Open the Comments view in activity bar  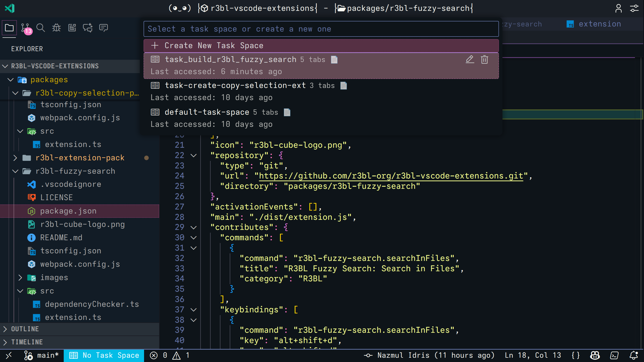(103, 27)
